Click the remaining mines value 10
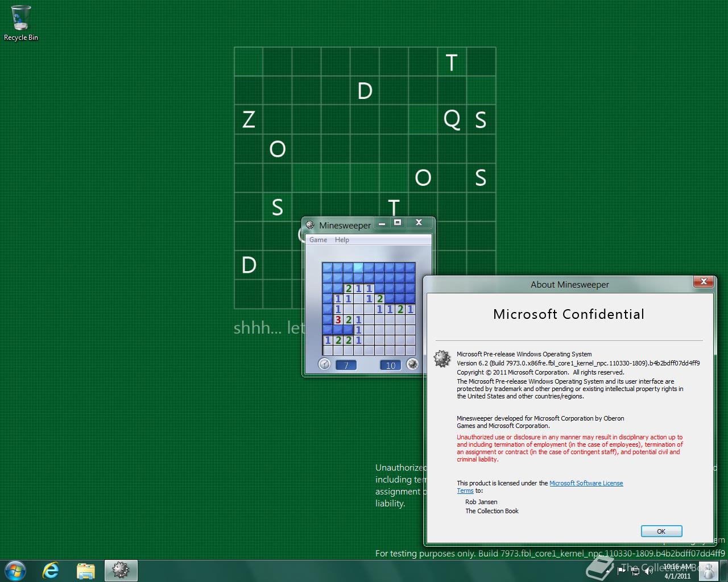Screen dimensions: 728x582 point(390,365)
